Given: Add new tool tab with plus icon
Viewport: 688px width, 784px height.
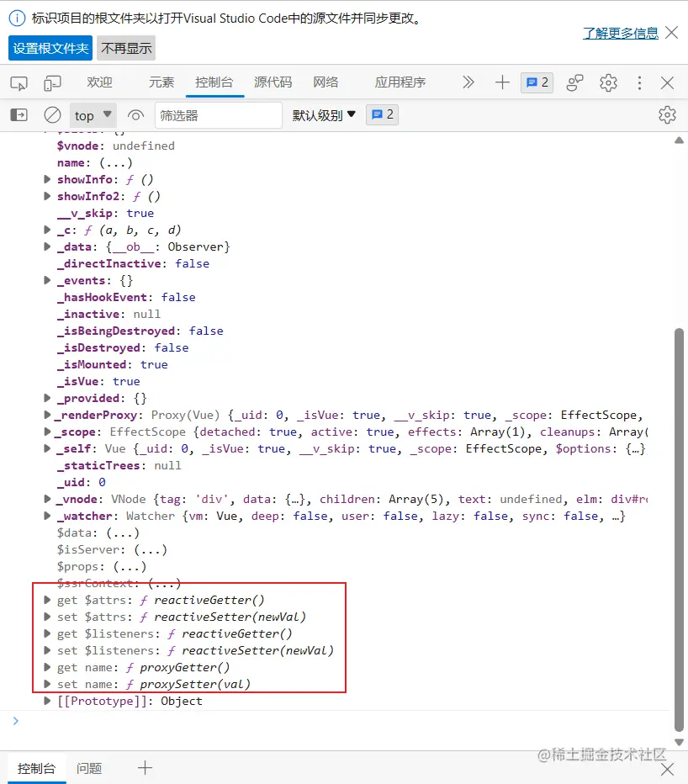Looking at the screenshot, I should point(502,82).
